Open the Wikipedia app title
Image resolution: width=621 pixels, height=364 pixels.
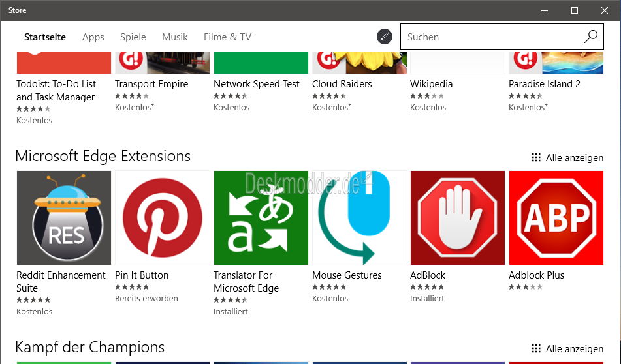[x=431, y=84]
